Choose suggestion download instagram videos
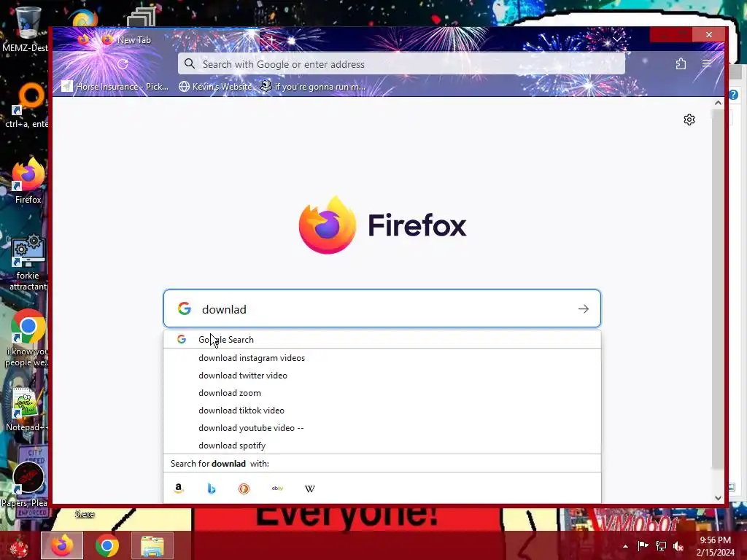747x560 pixels. coord(382,357)
